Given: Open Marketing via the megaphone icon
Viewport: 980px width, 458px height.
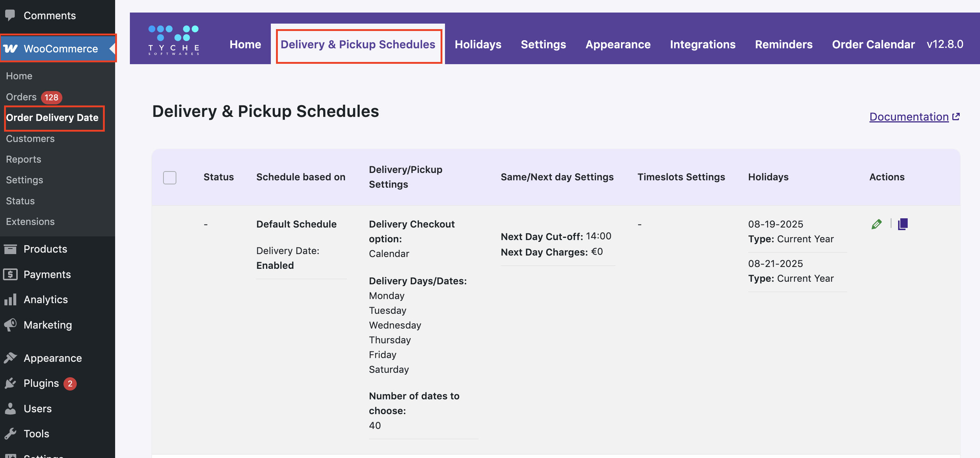Looking at the screenshot, I should pos(10,325).
